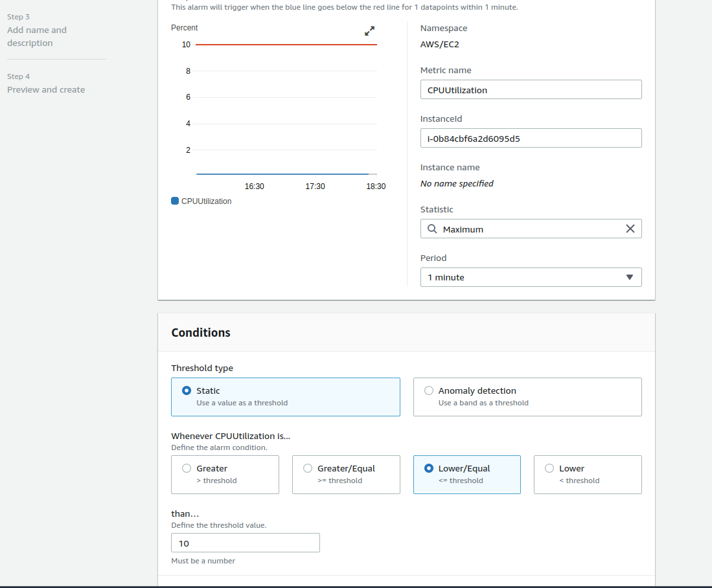The width and height of the screenshot is (712, 588).
Task: Click the CPUUtilization legend color swatch
Action: coord(175,201)
